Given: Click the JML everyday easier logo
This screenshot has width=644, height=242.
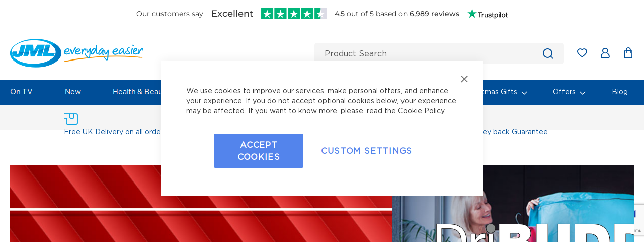Looking at the screenshot, I should pyautogui.click(x=76, y=53).
